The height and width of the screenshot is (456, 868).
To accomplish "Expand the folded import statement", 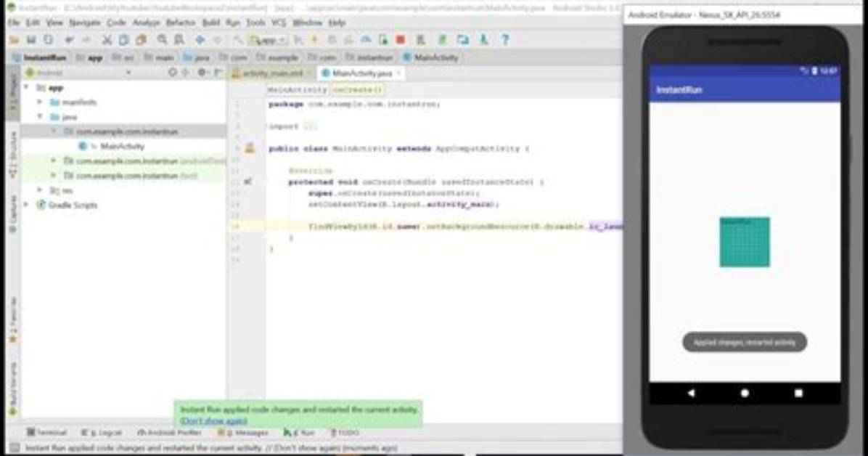I will 311,126.
